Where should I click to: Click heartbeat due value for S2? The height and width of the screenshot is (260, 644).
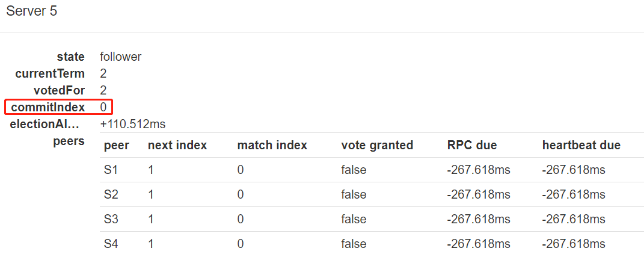[574, 194]
